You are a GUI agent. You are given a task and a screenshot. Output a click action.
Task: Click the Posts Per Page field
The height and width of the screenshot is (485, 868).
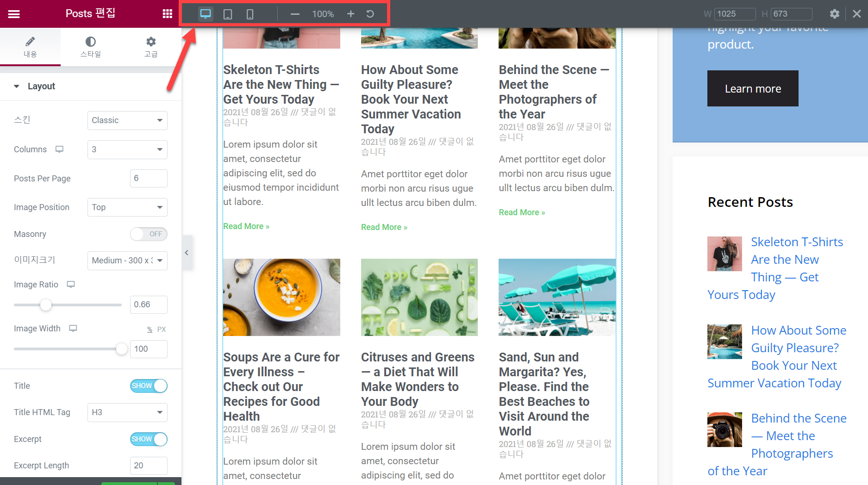(x=149, y=178)
